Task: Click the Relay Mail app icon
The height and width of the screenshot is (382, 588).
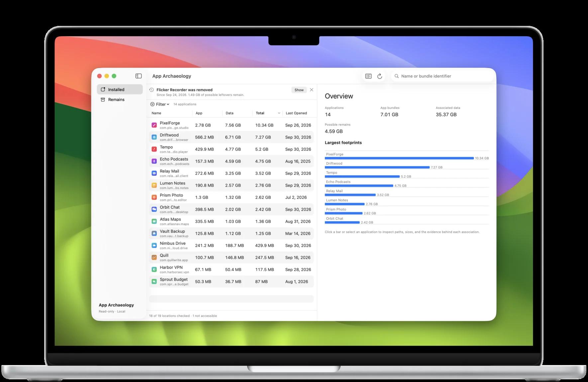Action: pos(154,173)
